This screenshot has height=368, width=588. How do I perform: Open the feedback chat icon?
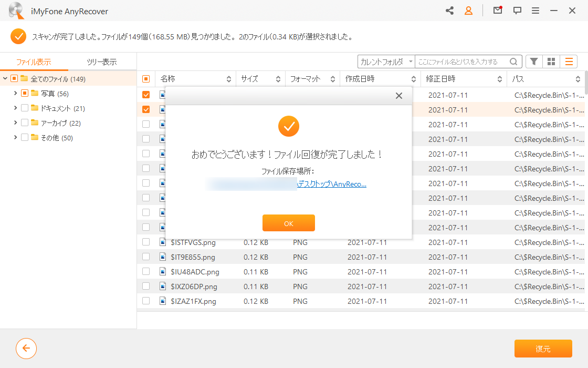coord(517,11)
